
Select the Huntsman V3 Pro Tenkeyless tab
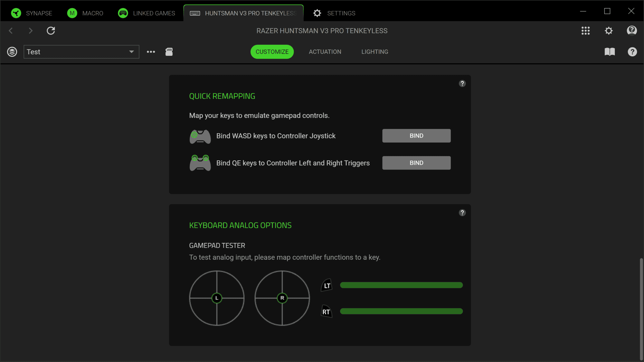point(243,13)
